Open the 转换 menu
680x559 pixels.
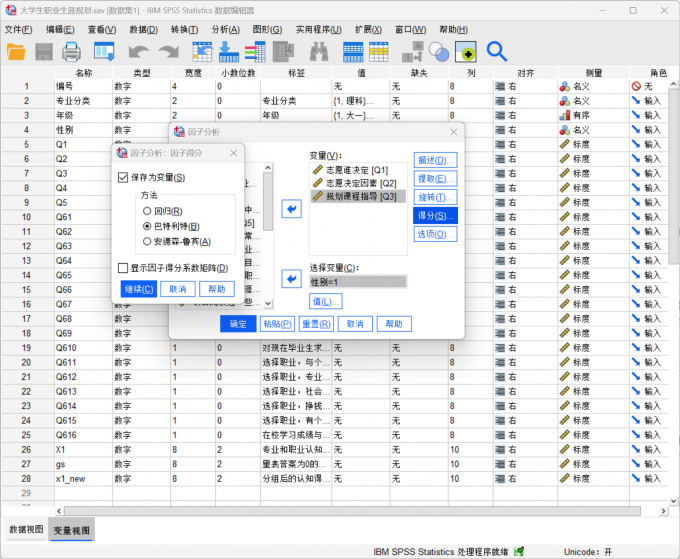[184, 29]
